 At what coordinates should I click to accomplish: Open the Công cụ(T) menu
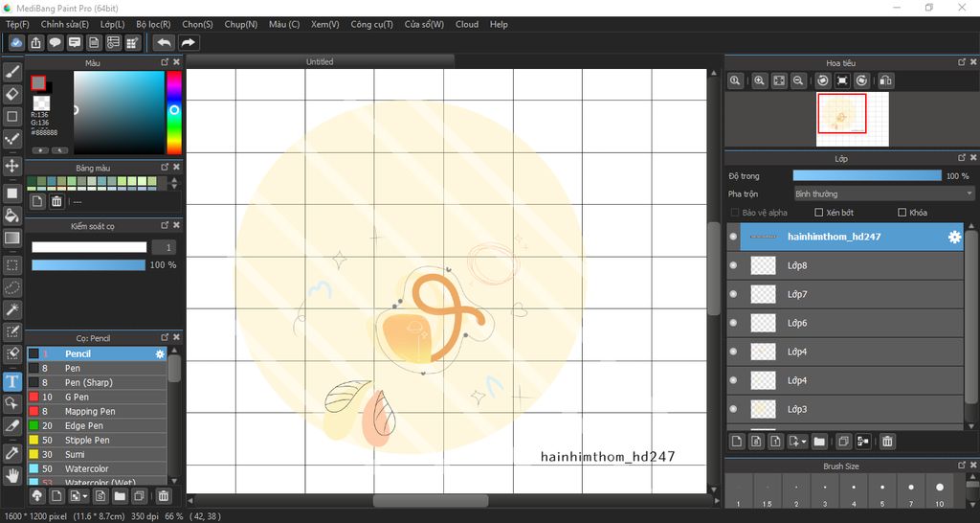pos(372,24)
